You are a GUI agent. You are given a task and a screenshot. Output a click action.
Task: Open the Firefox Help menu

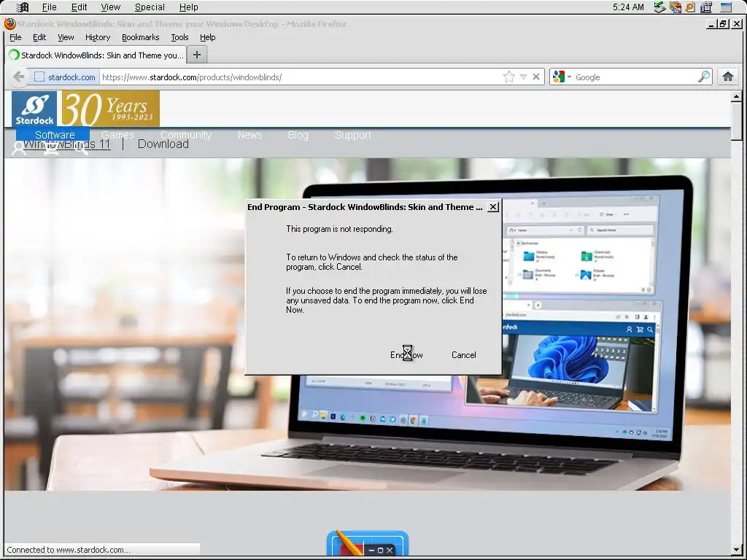[x=208, y=37]
